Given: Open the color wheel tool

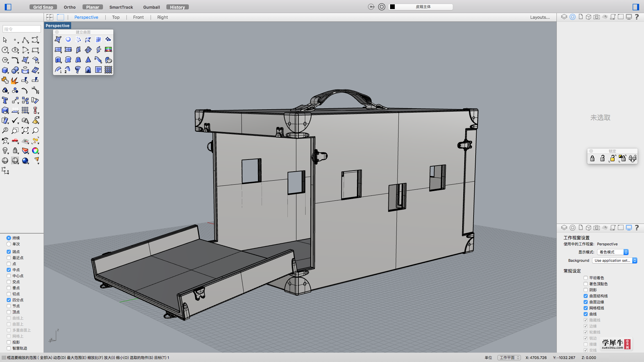Looking at the screenshot, I should pos(35,151).
